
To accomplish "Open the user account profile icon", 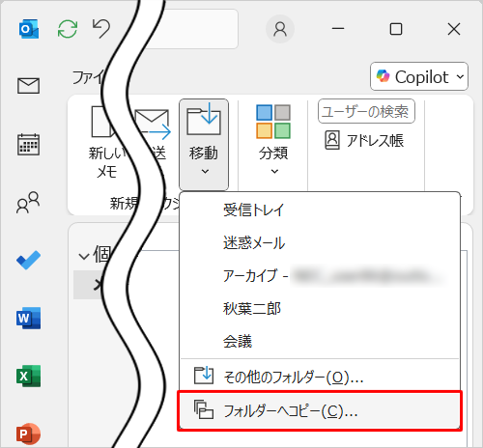I will (280, 29).
